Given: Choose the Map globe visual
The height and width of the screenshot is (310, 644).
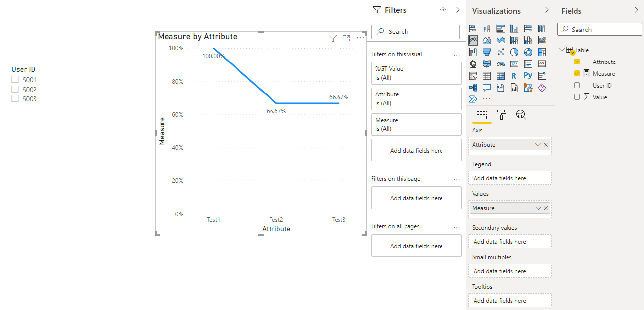Looking at the screenshot, I should (x=473, y=63).
